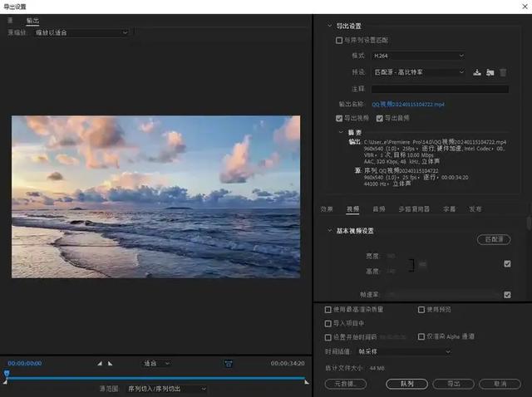
Task: Click the current timecode 00:00:00:00
Action: (x=25, y=364)
